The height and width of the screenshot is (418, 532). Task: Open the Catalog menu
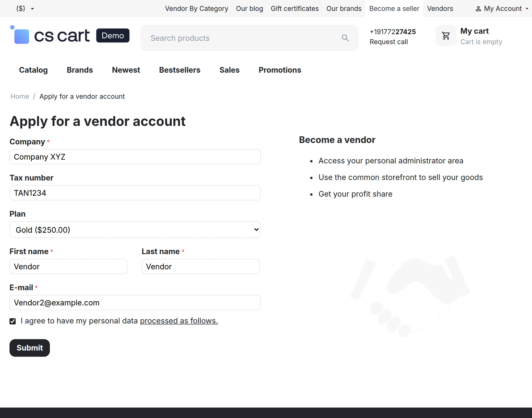click(33, 70)
